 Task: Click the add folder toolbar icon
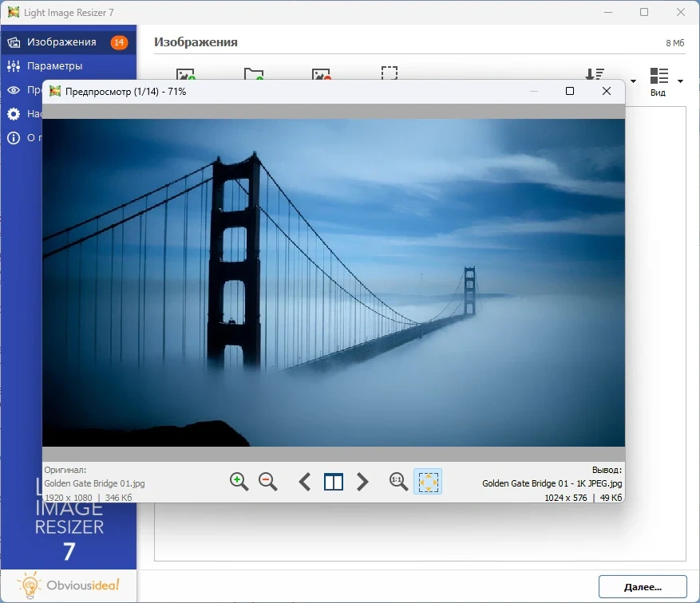tap(254, 74)
